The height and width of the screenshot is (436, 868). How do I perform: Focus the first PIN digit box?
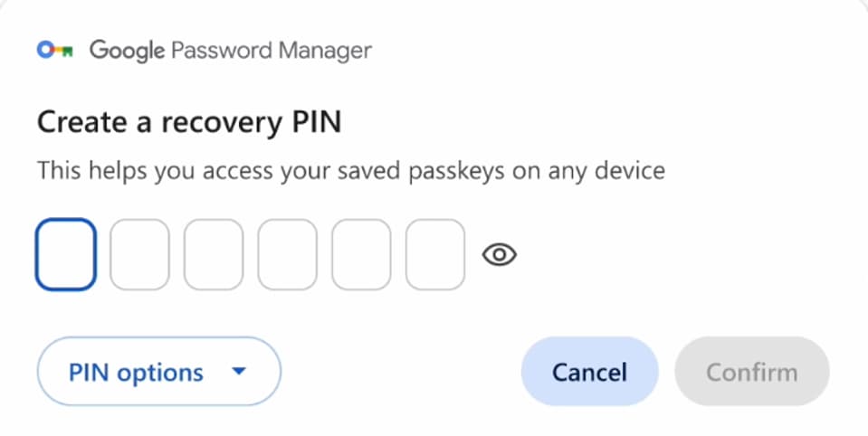[x=66, y=254]
